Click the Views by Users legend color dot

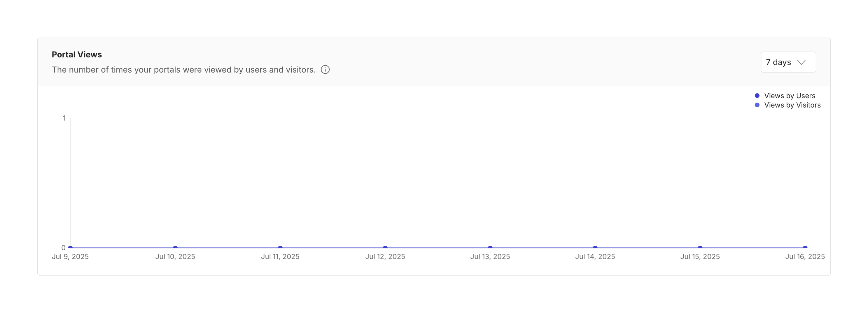757,96
